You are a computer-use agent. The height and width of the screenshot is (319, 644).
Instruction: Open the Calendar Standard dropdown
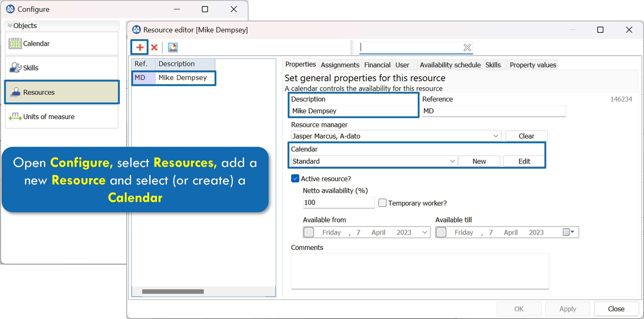[x=452, y=161]
